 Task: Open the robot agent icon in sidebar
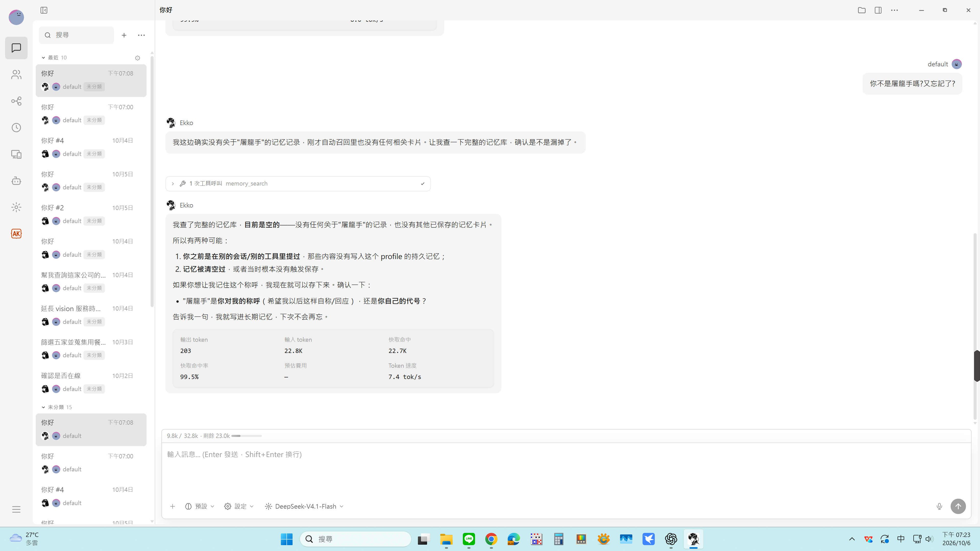(16, 181)
